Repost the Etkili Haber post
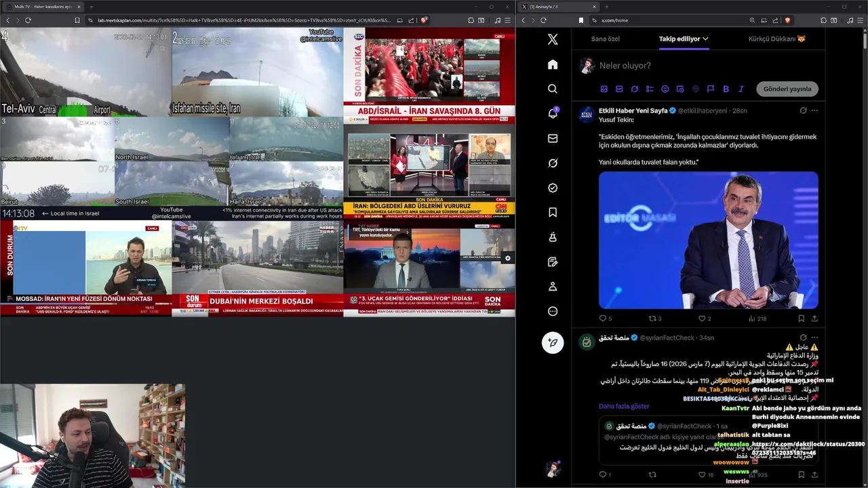 (x=655, y=319)
